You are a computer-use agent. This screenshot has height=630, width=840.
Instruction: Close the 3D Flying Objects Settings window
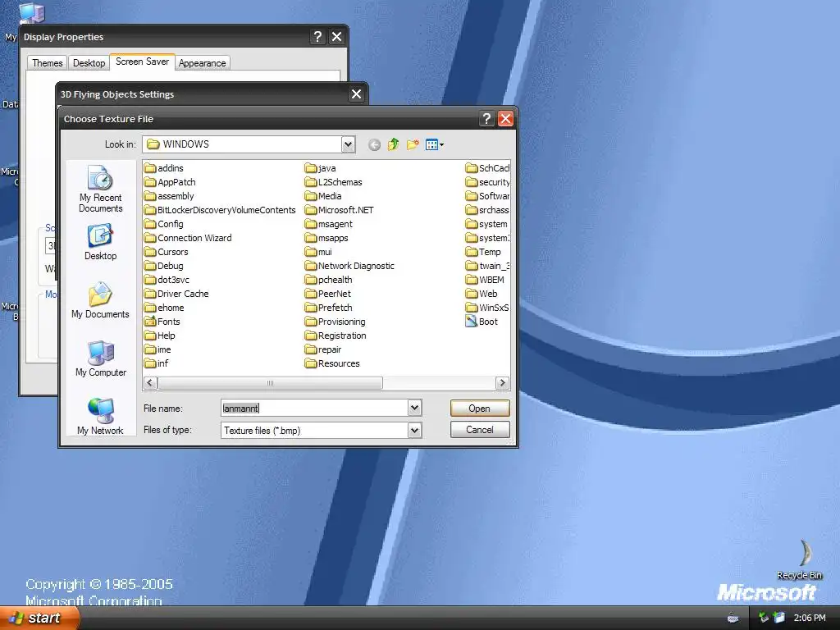(x=356, y=94)
